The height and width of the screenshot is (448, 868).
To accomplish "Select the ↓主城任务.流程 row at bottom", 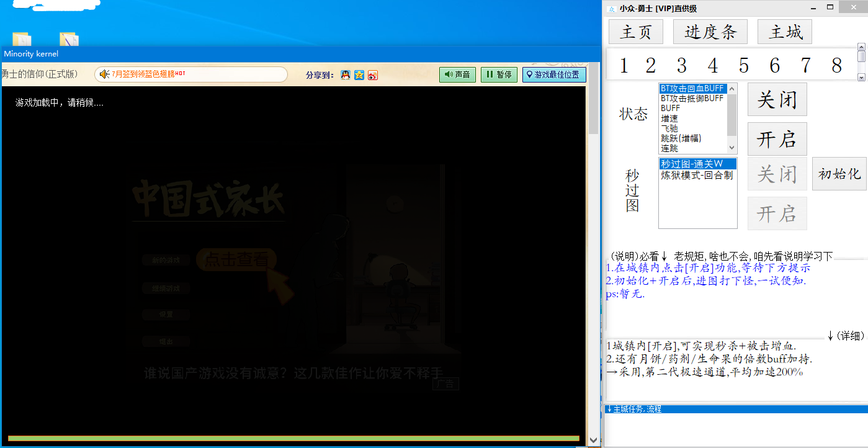I will tap(736, 409).
